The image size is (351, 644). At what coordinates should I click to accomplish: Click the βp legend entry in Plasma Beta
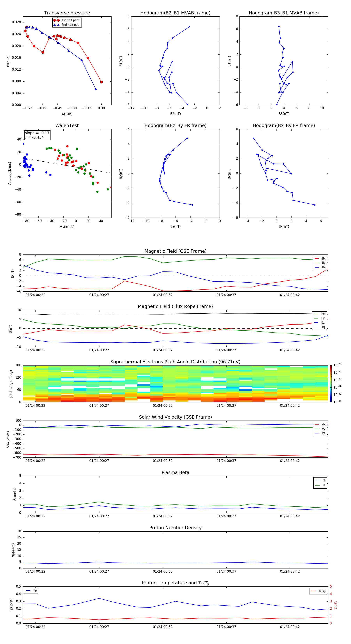(320, 480)
